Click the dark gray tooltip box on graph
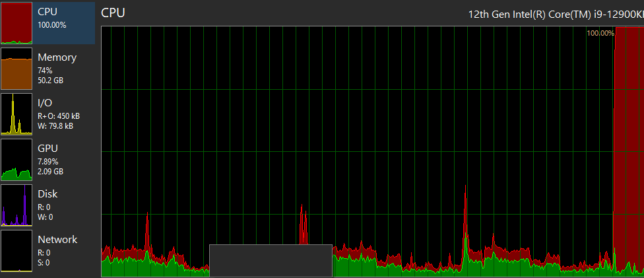The width and height of the screenshot is (644, 278). tap(271, 261)
